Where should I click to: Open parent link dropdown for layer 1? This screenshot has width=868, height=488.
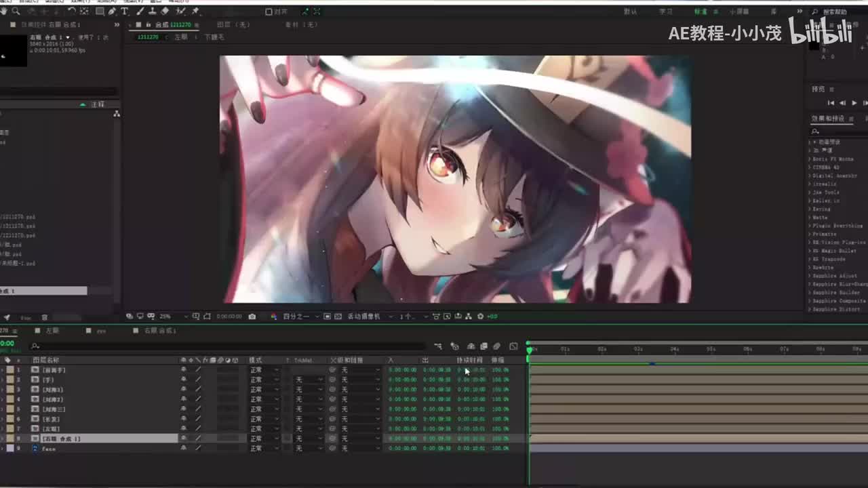pos(360,370)
